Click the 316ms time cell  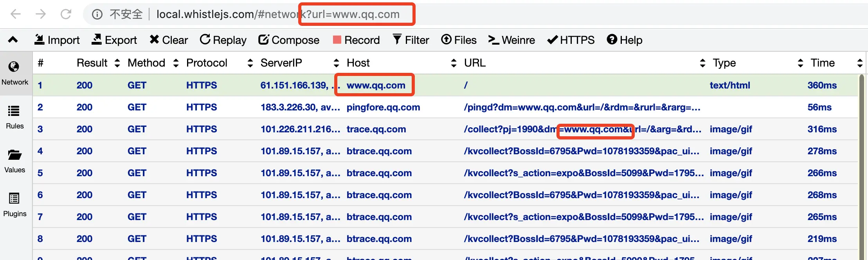point(822,129)
